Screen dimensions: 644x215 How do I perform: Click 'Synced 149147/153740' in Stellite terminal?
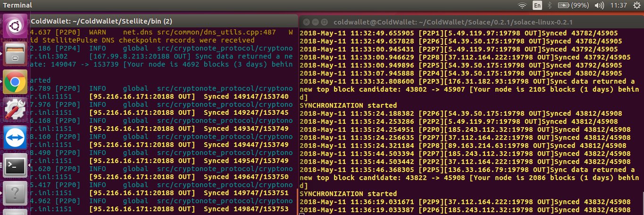[246, 96]
